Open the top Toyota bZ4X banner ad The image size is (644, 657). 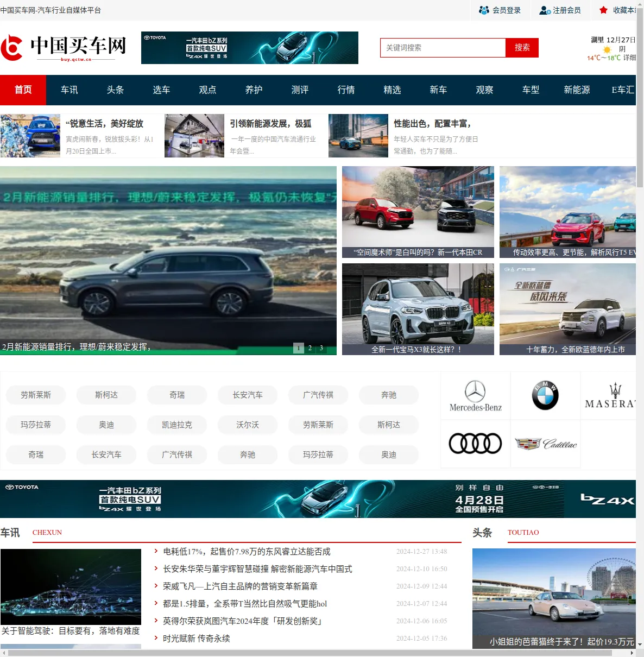coord(250,48)
